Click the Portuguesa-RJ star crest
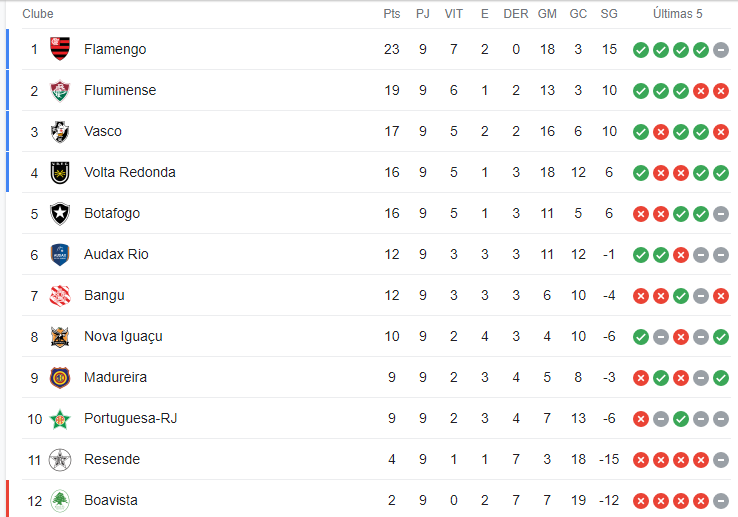The width and height of the screenshot is (738, 517). (60, 419)
